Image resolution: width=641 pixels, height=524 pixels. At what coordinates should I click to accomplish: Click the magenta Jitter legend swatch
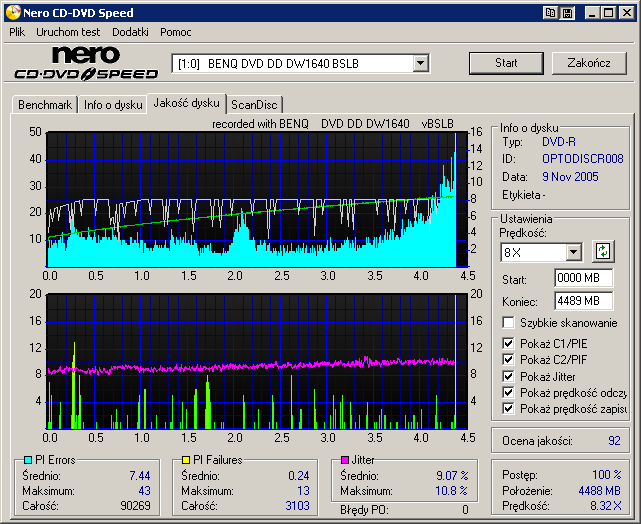(x=345, y=460)
